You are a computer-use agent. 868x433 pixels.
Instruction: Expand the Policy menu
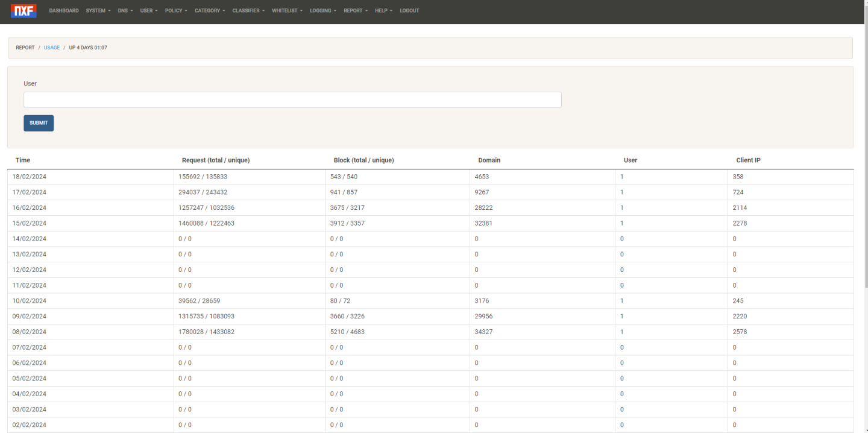[x=176, y=11]
